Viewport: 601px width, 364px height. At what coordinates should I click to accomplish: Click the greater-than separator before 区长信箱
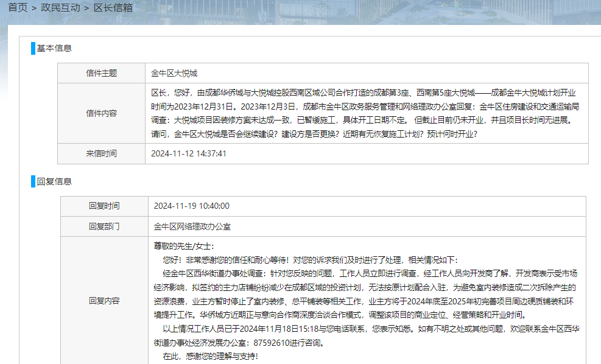[86, 9]
